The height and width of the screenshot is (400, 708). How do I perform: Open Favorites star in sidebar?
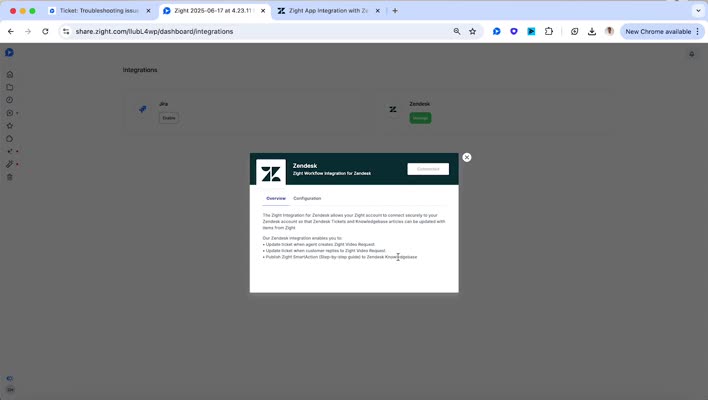point(9,126)
